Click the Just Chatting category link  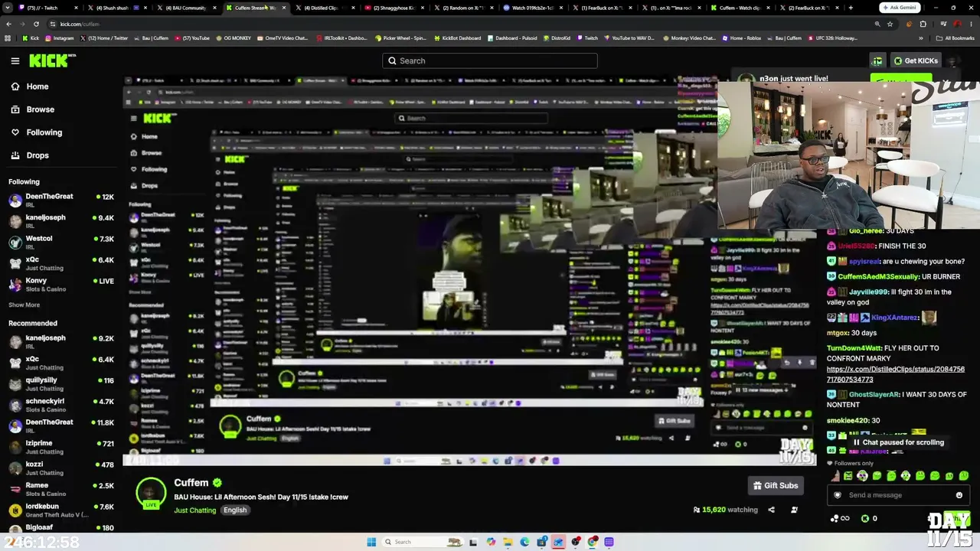(194, 510)
